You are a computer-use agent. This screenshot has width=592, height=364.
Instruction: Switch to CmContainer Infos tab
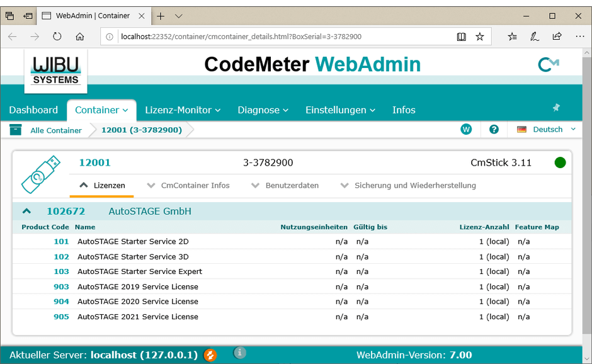[x=188, y=185]
